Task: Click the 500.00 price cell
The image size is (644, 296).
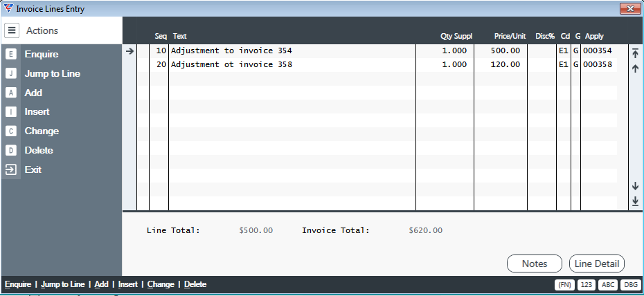Action: click(x=506, y=51)
